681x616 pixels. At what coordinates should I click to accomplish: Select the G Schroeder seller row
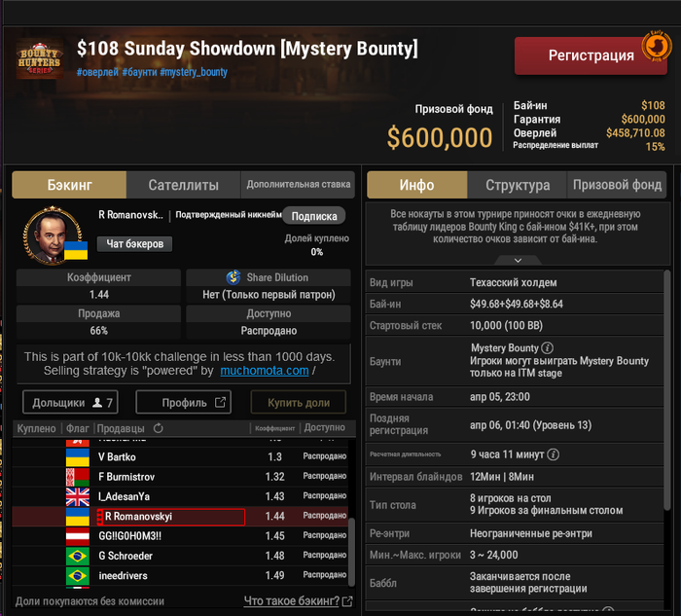pos(180,556)
